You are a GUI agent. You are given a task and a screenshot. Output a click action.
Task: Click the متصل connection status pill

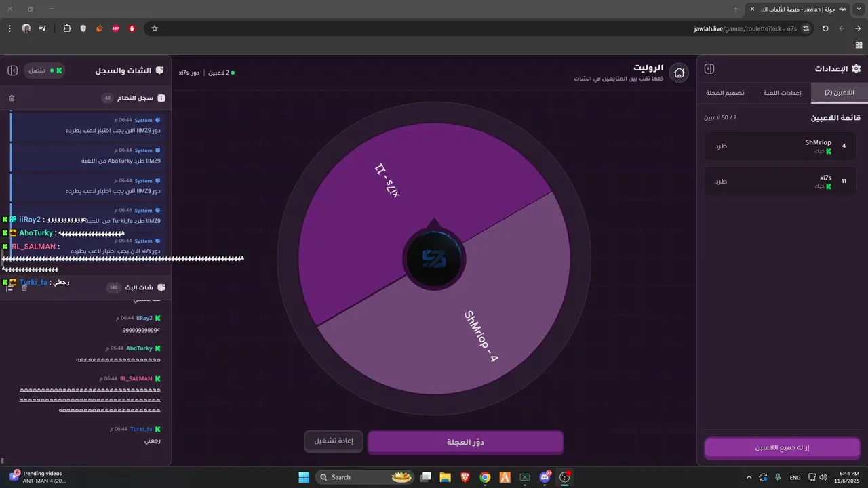[x=45, y=70]
